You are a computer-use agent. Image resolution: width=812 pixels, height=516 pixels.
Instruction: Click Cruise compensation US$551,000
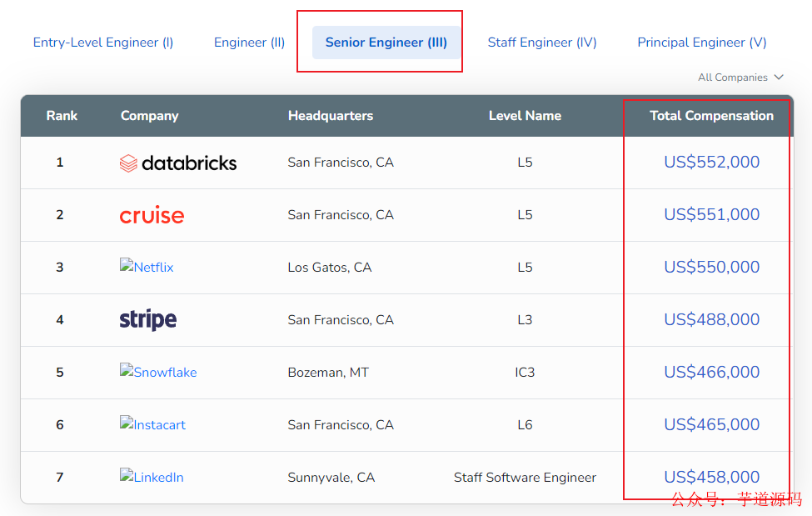click(711, 215)
